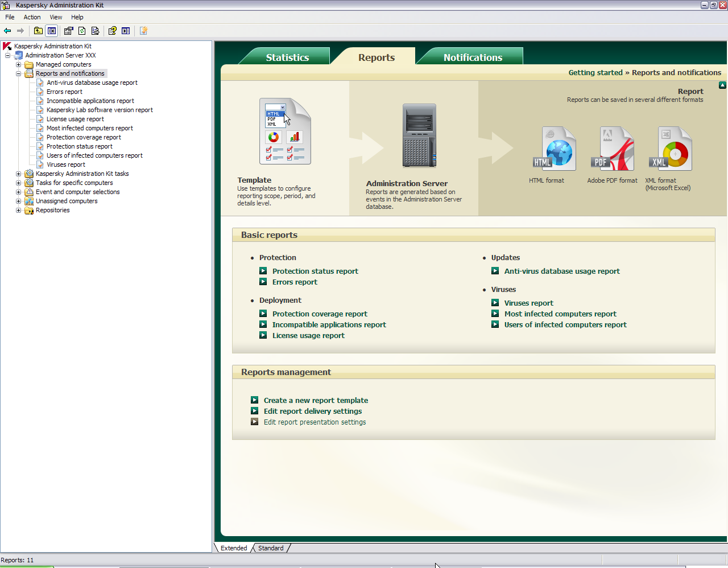The image size is (728, 568).
Task: Expand the Repositories node
Action: pyautogui.click(x=18, y=210)
